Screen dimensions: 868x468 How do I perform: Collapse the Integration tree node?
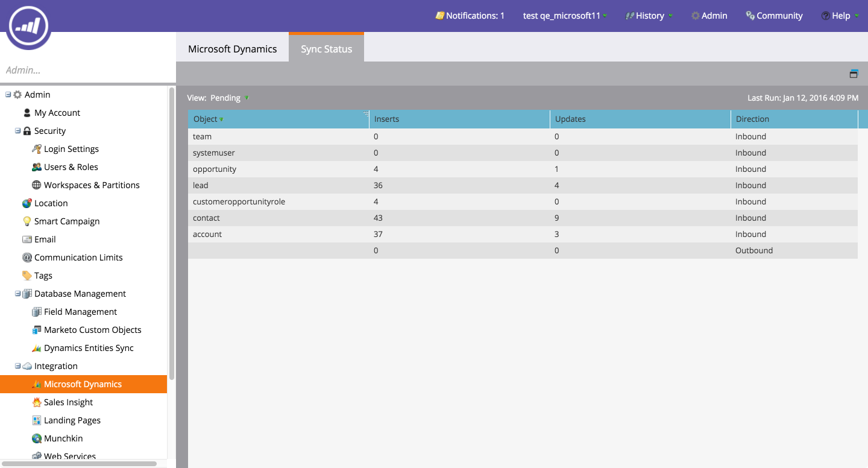coord(18,366)
